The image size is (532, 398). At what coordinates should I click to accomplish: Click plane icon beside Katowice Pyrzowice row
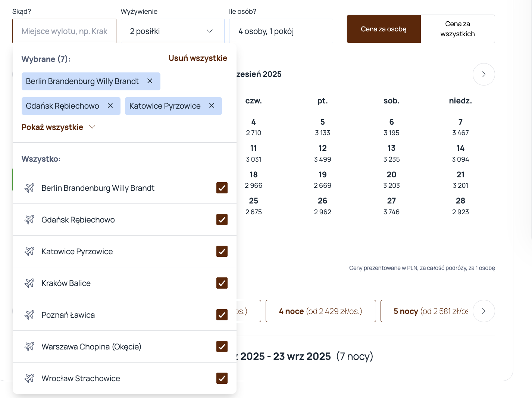point(29,251)
